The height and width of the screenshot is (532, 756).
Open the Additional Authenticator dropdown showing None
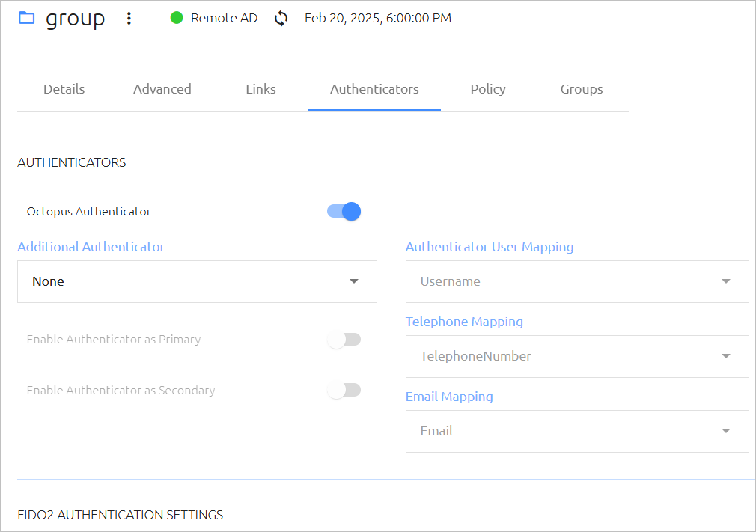[x=197, y=282]
